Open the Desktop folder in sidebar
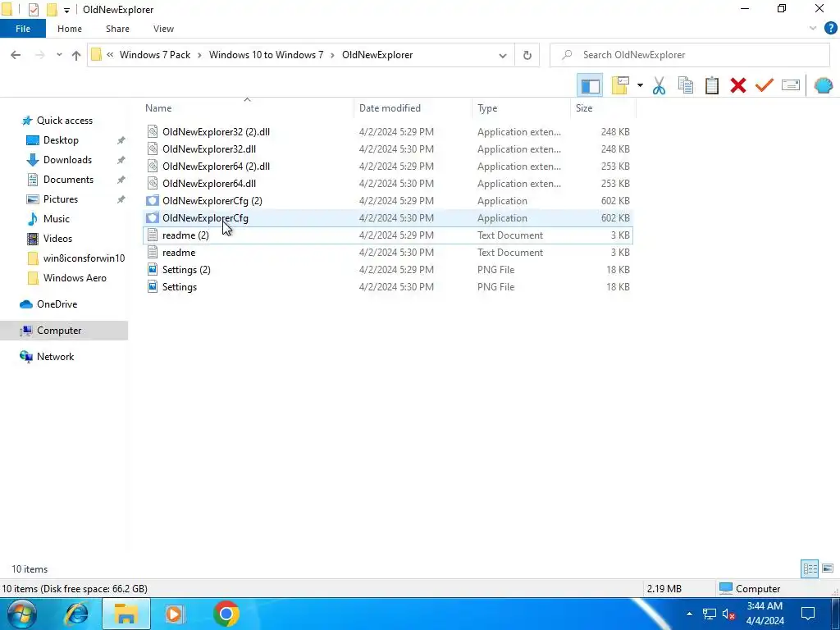Image resolution: width=840 pixels, height=630 pixels. click(61, 140)
